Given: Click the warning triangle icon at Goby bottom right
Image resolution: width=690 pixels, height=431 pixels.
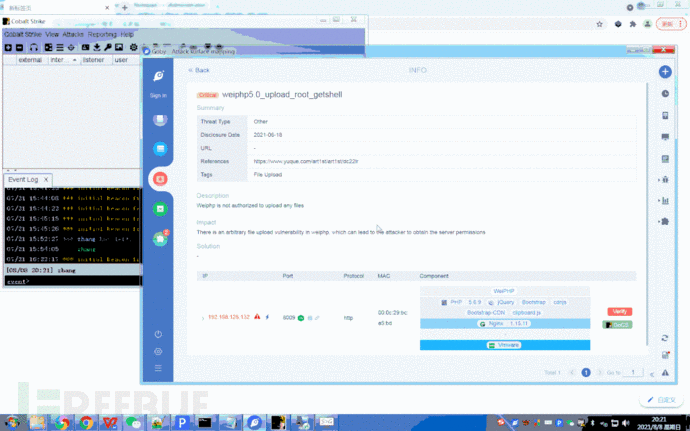Looking at the screenshot, I should tap(665, 373).
